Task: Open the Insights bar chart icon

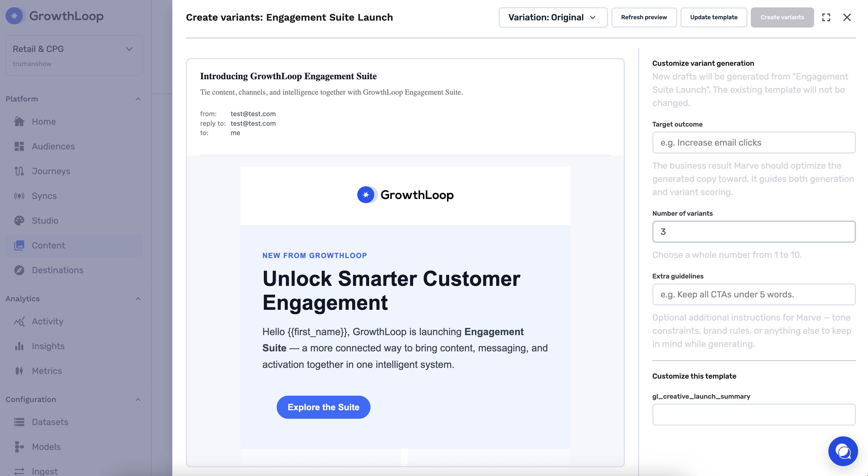Action: [19, 346]
